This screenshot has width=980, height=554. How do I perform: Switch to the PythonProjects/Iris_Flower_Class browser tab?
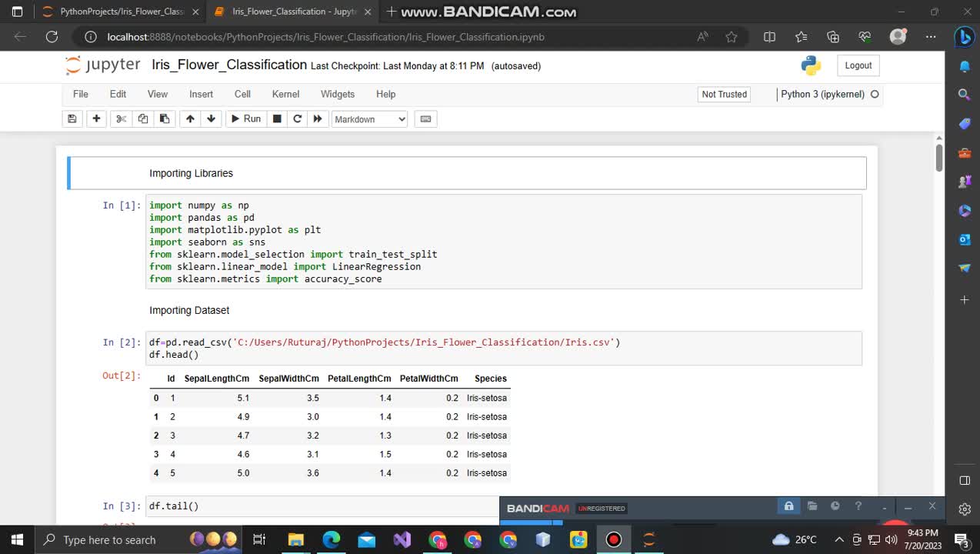coord(120,12)
